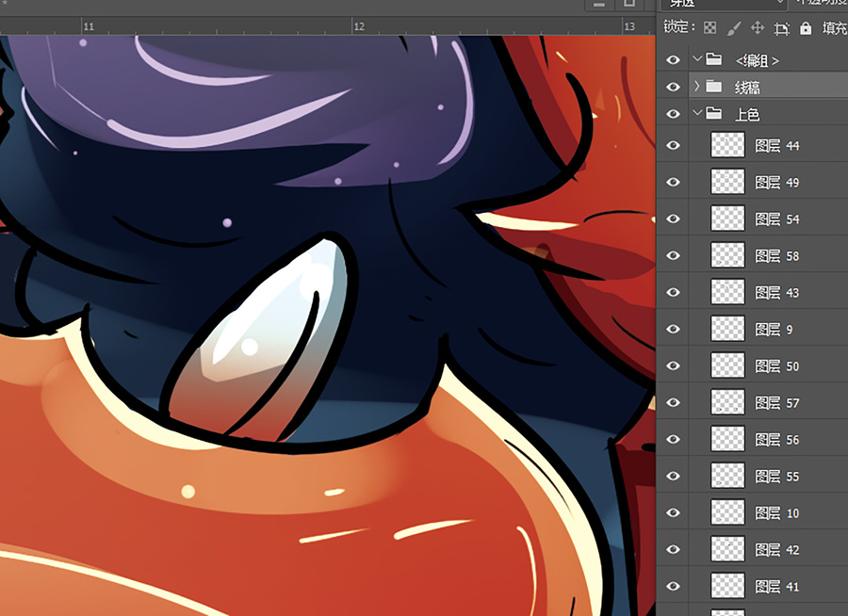Click the thumbnail of 图层 58
This screenshot has width=848, height=616.
click(727, 255)
